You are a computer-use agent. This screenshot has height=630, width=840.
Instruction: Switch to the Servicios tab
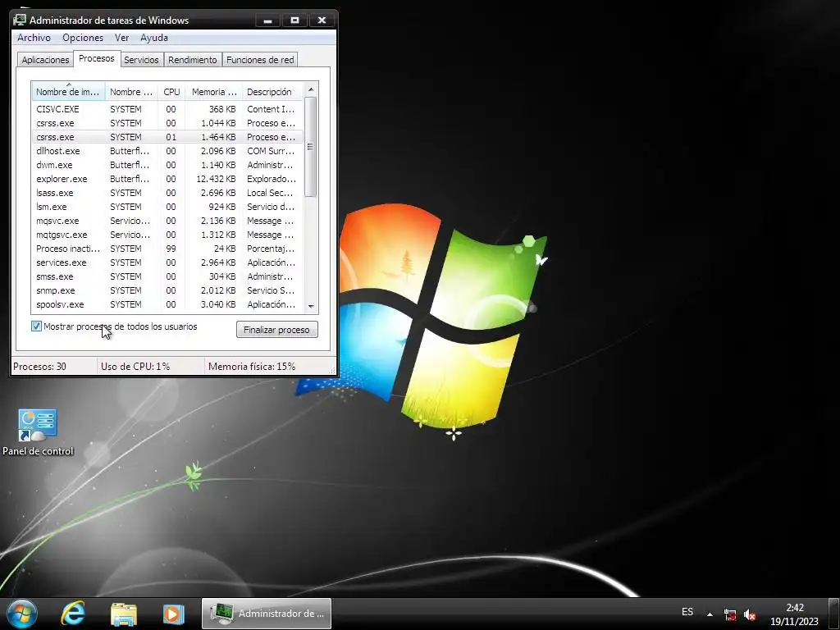point(141,60)
